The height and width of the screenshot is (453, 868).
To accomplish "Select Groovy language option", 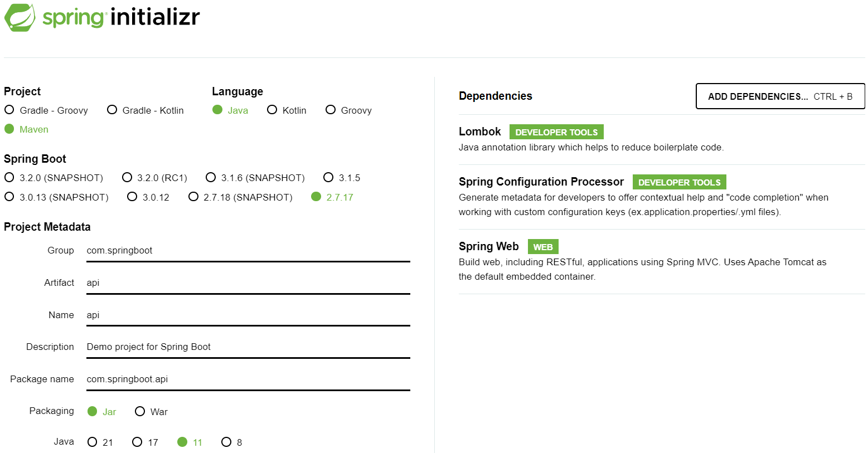I will 348,110.
